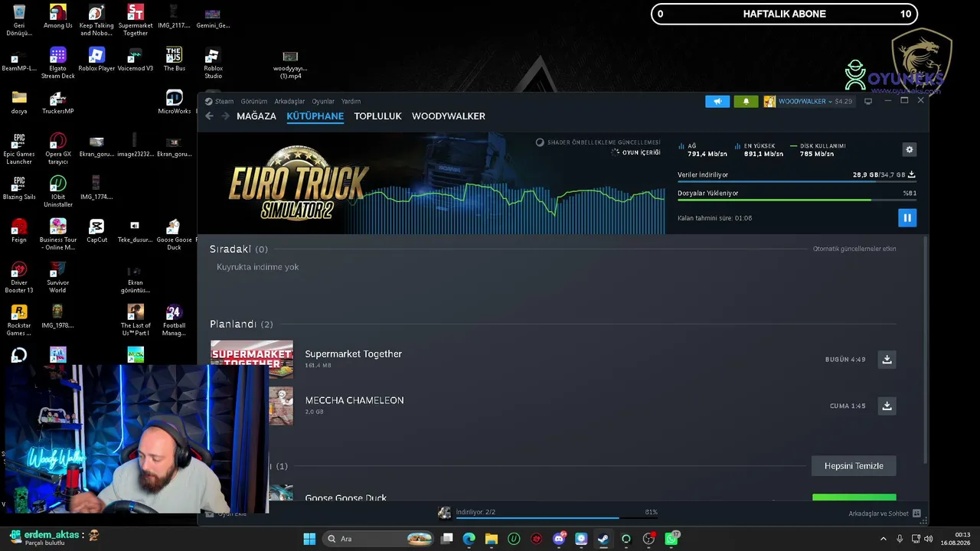Viewport: 980px width, 551px height.
Task: Select the Recycle Bin desktop icon
Action: click(x=19, y=20)
